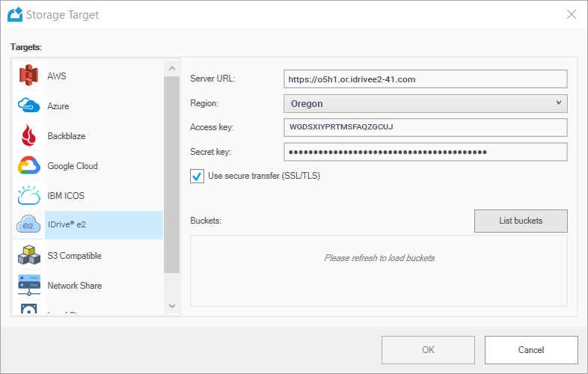Close the Storage Target dialog
This screenshot has height=374, width=588.
[x=571, y=14]
